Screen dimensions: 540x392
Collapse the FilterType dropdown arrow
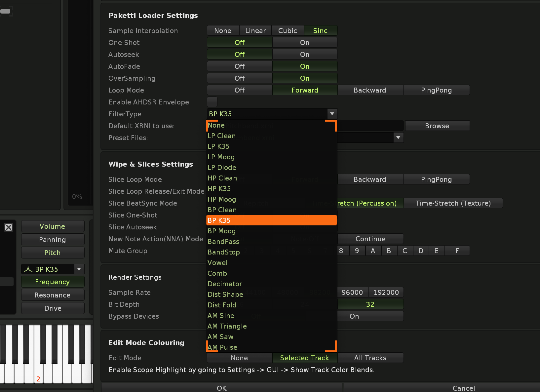332,114
